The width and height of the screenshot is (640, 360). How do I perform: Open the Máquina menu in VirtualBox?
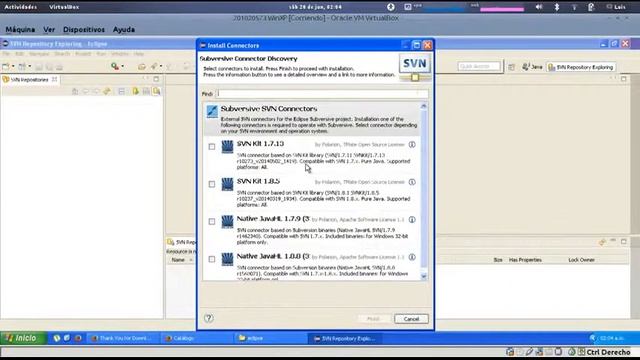point(20,29)
